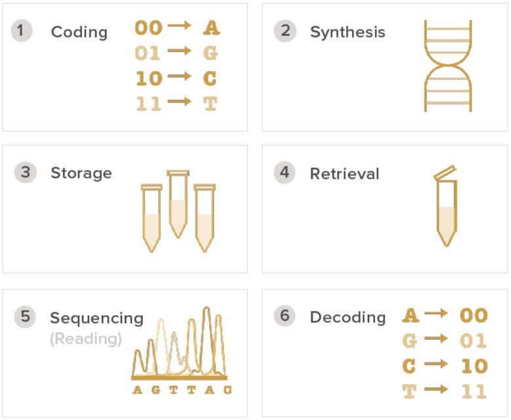Select the step 4 number badge
Viewport: 511px width, 420px height.
pyautogui.click(x=284, y=173)
